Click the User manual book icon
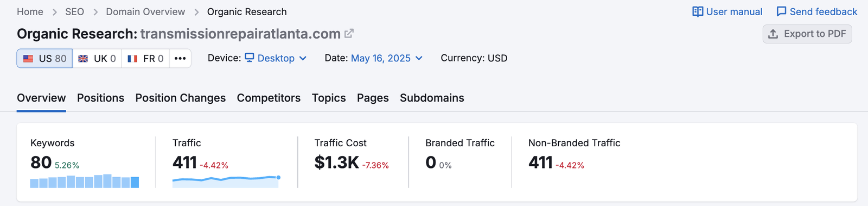Viewport: 868px width, 206px height. [698, 11]
